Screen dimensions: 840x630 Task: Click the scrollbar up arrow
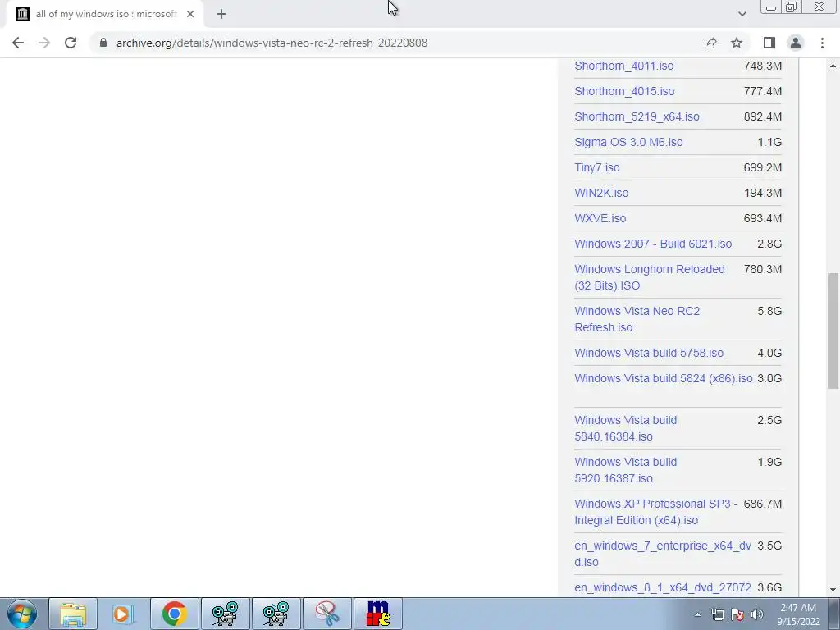coord(833,66)
